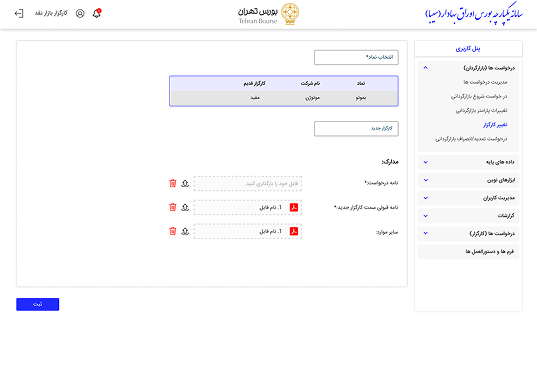Click the پنل کاربری panel heading
This screenshot has height=382, width=537.
click(x=468, y=49)
